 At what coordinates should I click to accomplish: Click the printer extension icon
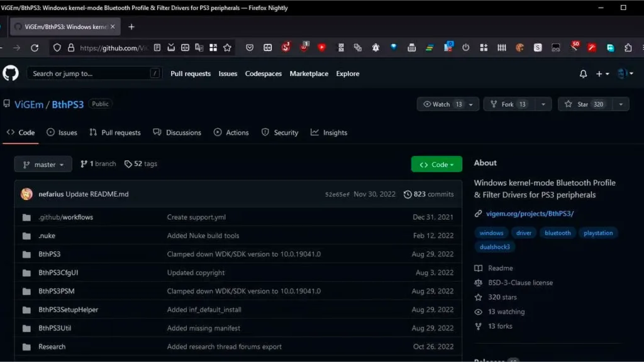click(x=411, y=48)
